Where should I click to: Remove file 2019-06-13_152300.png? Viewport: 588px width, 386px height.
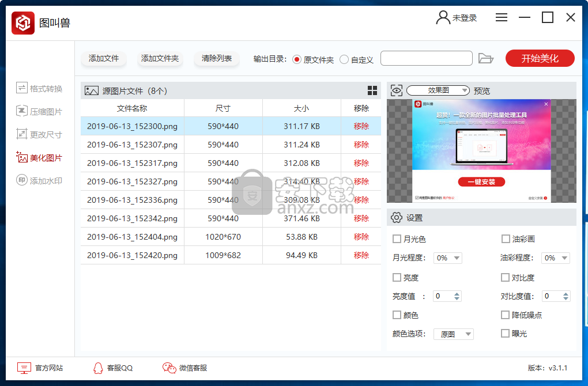pyautogui.click(x=361, y=126)
